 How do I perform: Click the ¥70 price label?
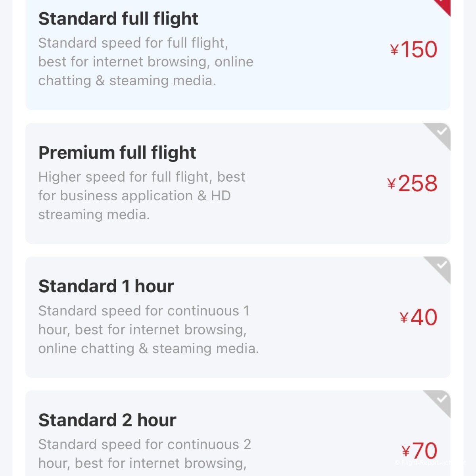(419, 451)
